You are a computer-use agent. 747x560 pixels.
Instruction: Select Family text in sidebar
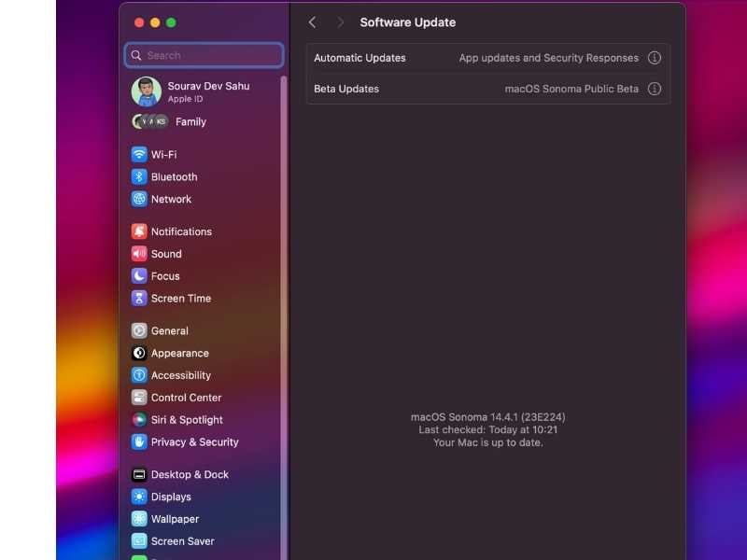pyautogui.click(x=191, y=122)
